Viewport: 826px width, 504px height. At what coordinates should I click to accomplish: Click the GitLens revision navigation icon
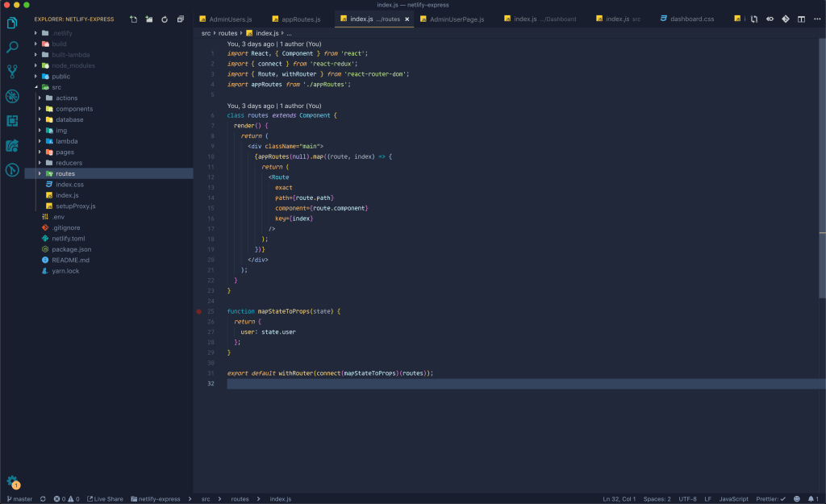tap(770, 19)
